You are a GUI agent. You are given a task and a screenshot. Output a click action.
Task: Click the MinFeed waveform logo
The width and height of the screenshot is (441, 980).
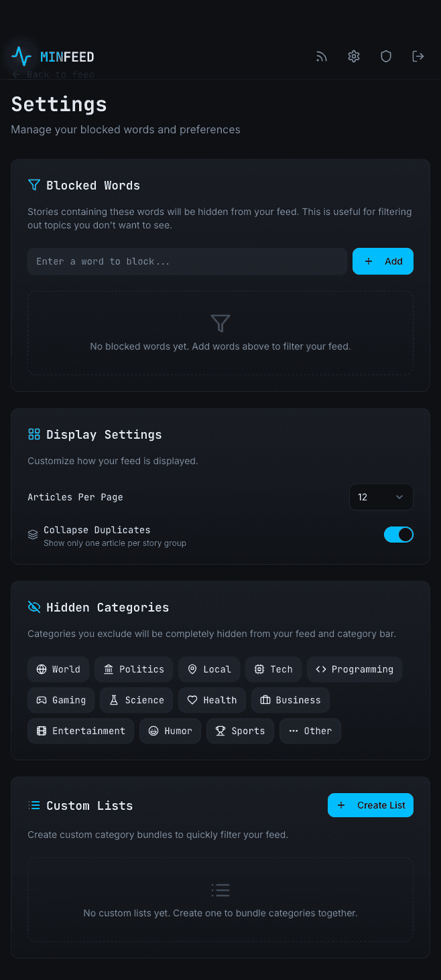(21, 56)
